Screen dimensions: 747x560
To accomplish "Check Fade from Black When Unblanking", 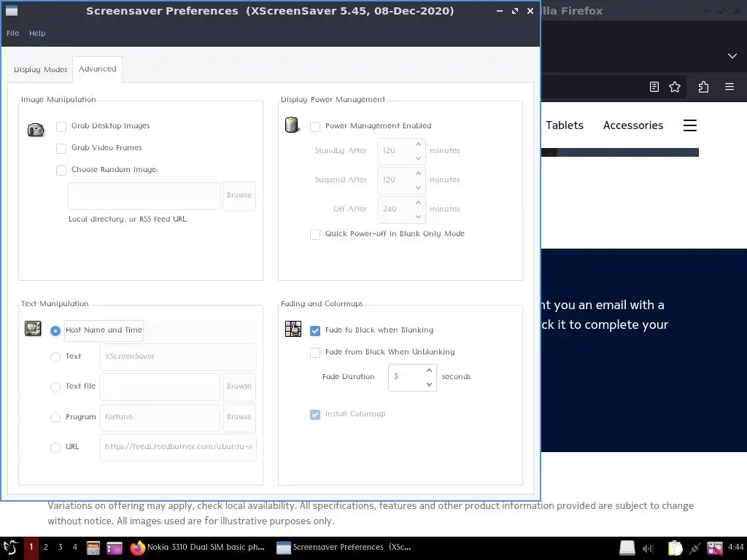I will (315, 352).
